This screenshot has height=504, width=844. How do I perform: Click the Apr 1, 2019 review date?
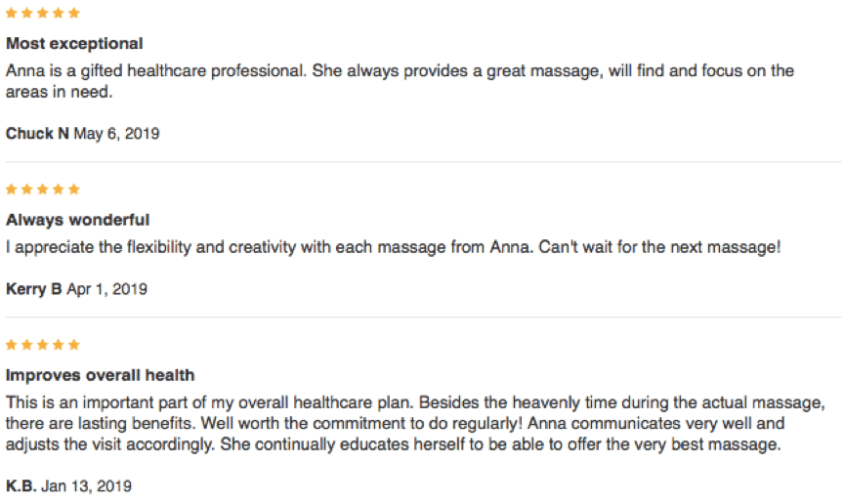[106, 289]
